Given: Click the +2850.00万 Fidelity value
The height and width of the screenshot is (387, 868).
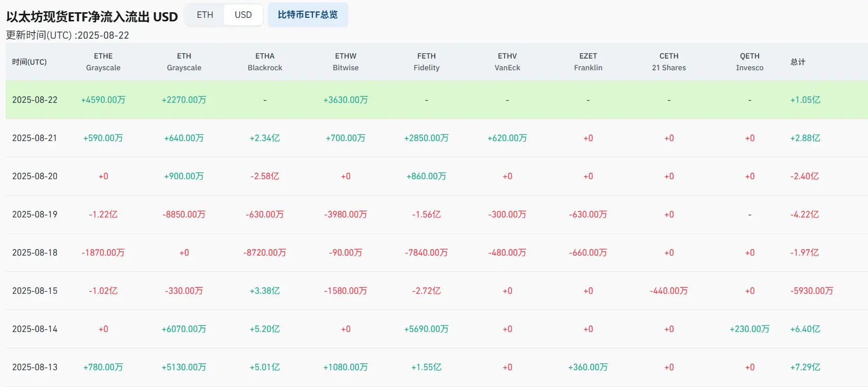Looking at the screenshot, I should (x=427, y=138).
